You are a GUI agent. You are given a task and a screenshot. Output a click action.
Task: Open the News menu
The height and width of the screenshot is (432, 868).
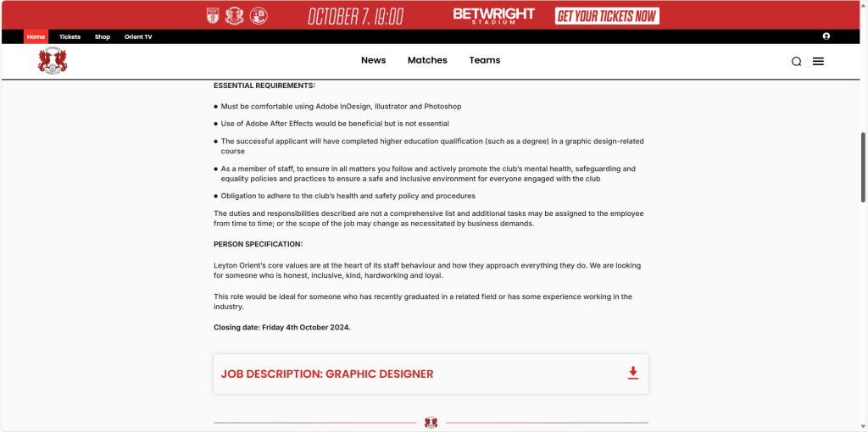[373, 60]
